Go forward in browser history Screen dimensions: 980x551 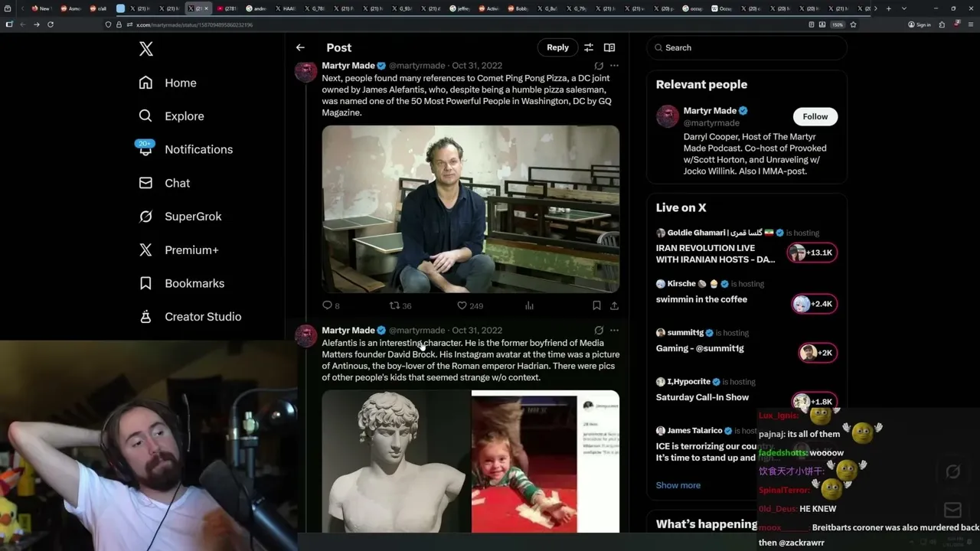tap(36, 24)
